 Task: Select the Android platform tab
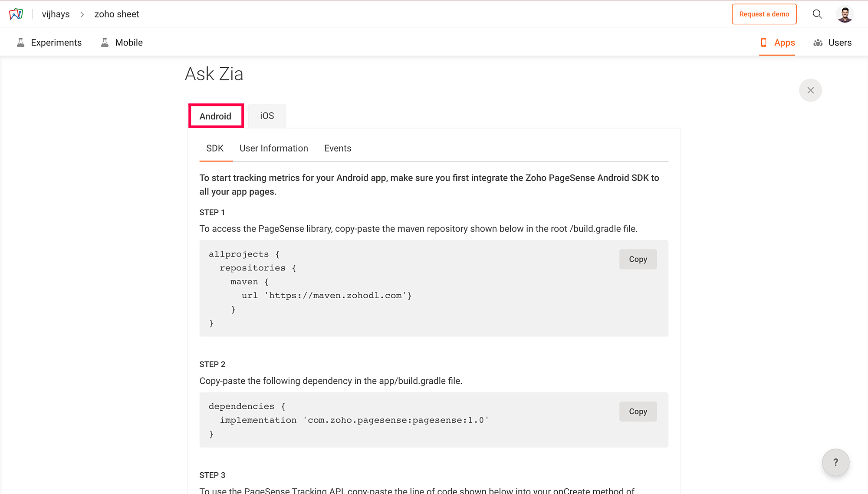pyautogui.click(x=216, y=116)
